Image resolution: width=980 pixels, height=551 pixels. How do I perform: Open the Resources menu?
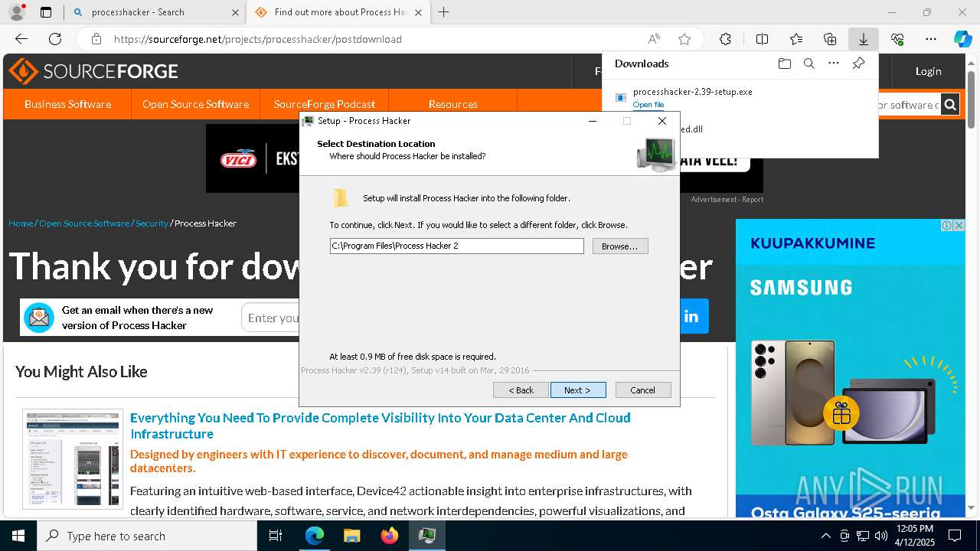pos(453,104)
